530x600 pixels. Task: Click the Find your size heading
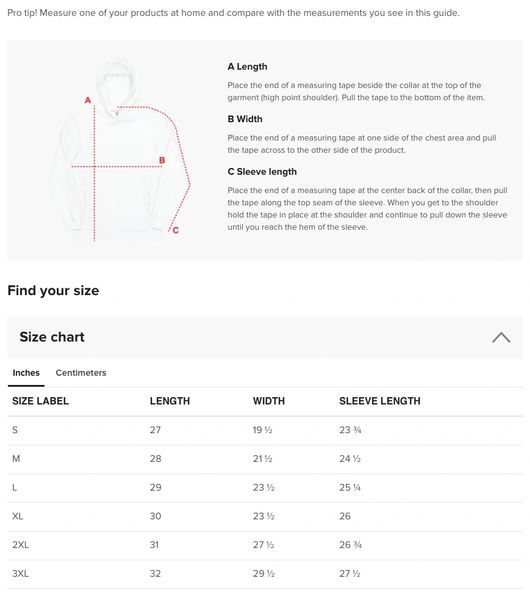(53, 291)
